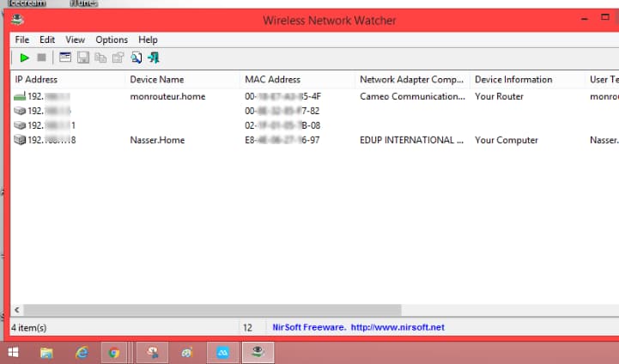The height and width of the screenshot is (364, 619).
Task: Copy selected items using the toolbar copy icon
Action: pos(100,58)
